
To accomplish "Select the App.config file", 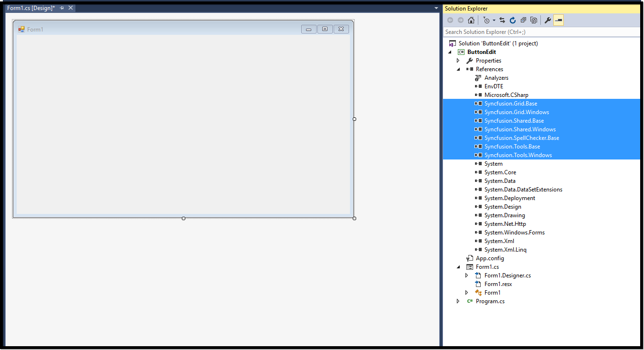I will 490,258.
